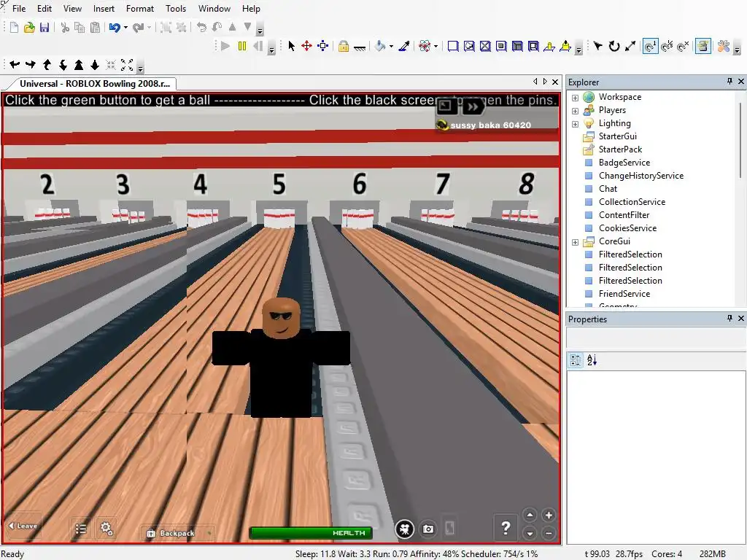Image resolution: width=747 pixels, height=560 pixels.
Task: Choose the Smooth surface square icon
Action: (x=453, y=46)
